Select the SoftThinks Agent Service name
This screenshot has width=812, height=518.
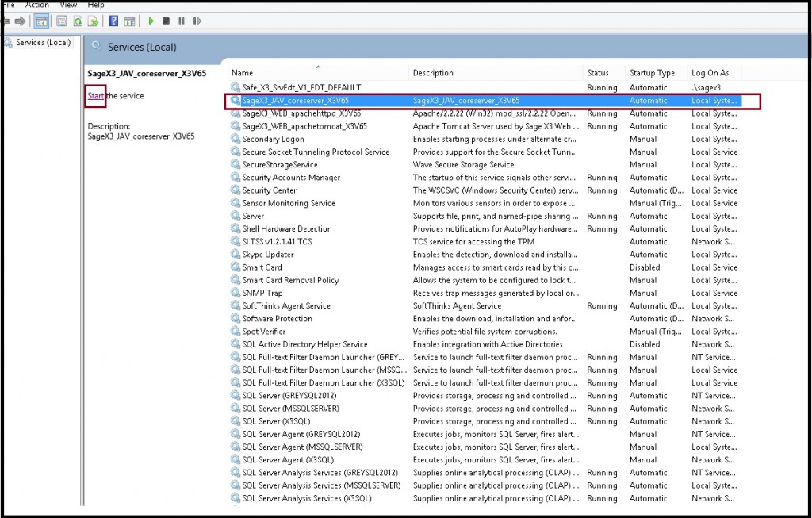click(286, 305)
